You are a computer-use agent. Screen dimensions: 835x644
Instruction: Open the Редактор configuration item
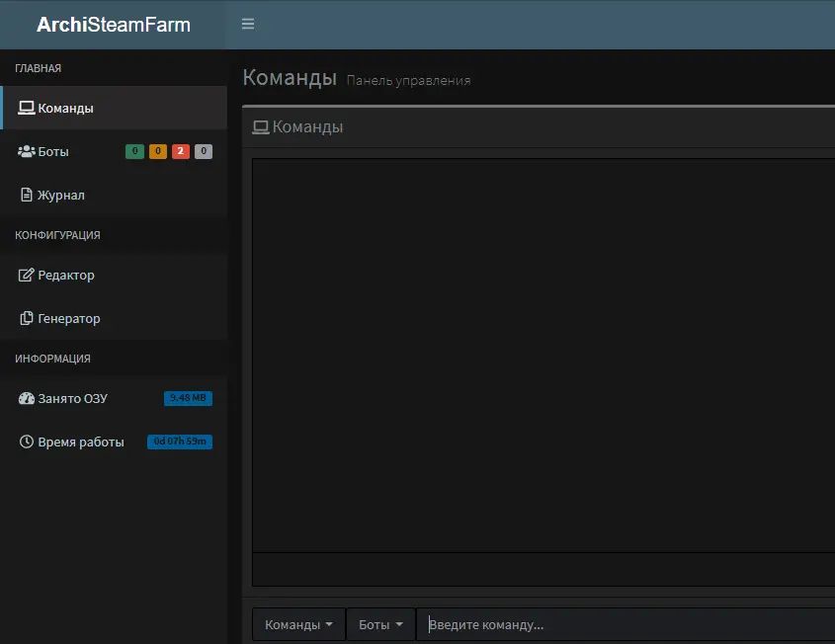pyautogui.click(x=114, y=275)
